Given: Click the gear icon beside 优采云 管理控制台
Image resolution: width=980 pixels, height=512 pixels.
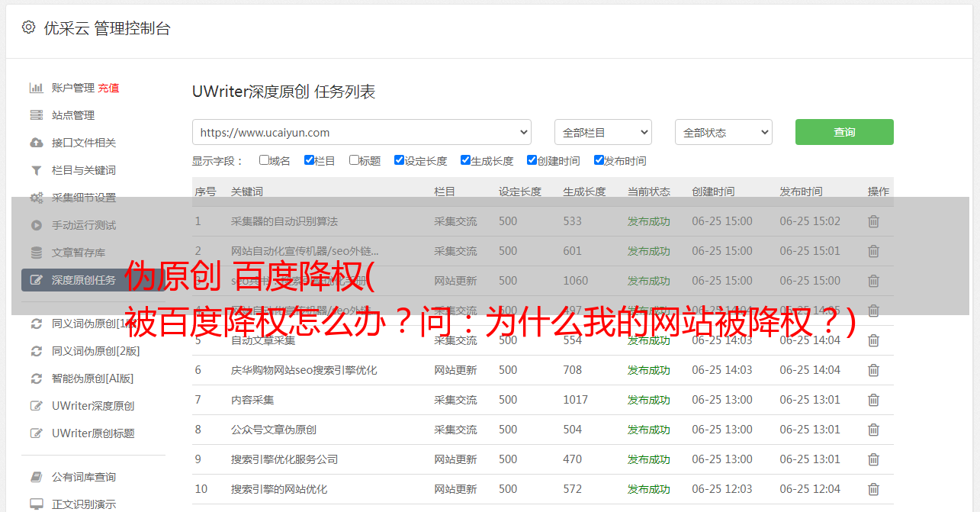Looking at the screenshot, I should [28, 27].
